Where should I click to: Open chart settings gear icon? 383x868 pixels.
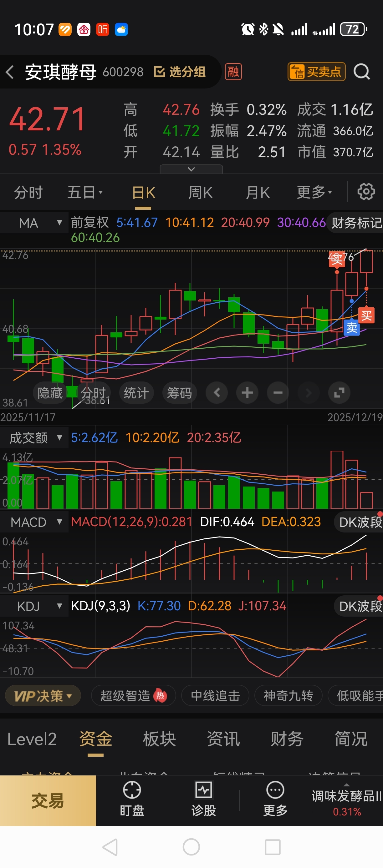366,192
